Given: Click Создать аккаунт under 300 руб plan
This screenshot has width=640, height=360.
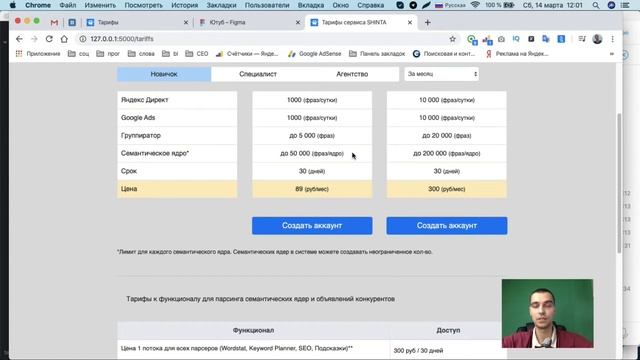Looking at the screenshot, I should click(447, 226).
